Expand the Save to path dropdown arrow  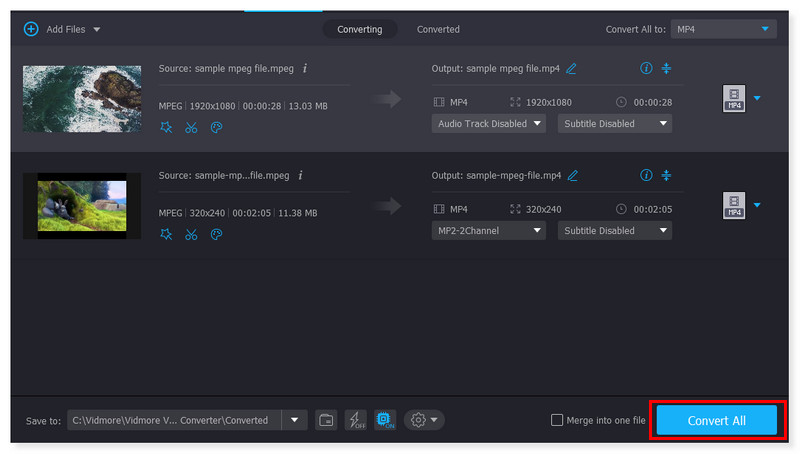(x=295, y=420)
